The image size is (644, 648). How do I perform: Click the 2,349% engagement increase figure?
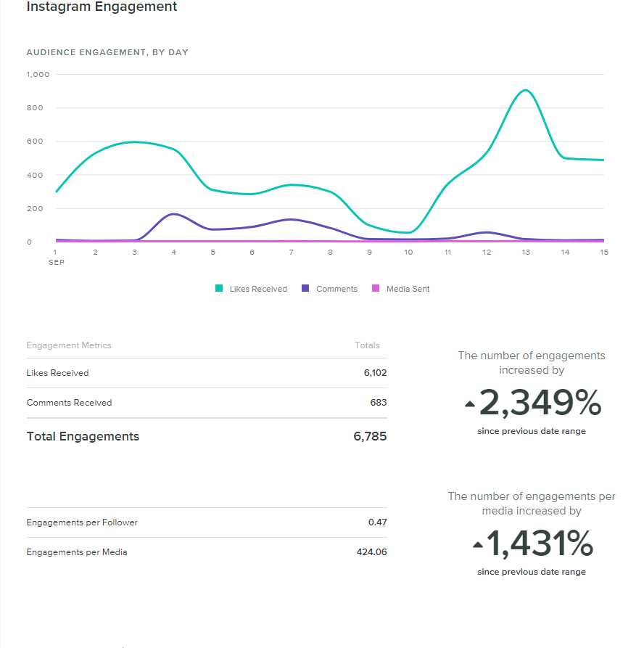540,403
